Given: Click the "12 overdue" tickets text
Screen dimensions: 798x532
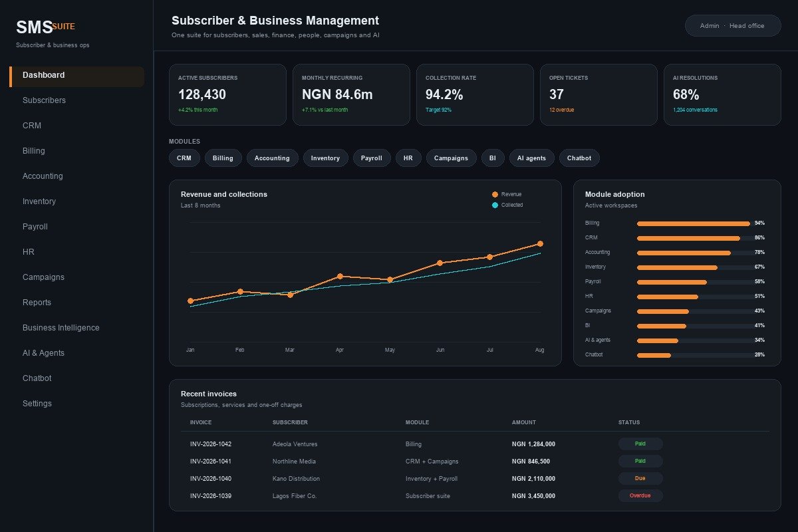Looking at the screenshot, I should (562, 110).
